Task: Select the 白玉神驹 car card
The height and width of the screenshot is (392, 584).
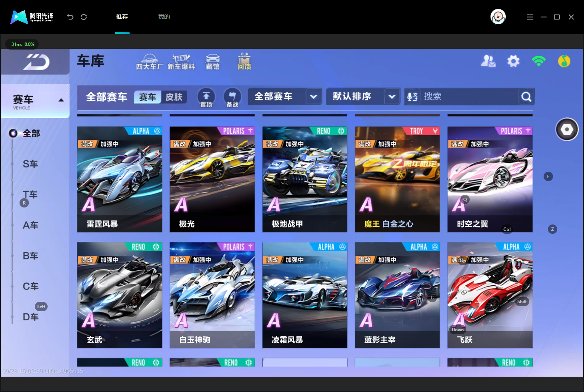Action: coord(212,295)
